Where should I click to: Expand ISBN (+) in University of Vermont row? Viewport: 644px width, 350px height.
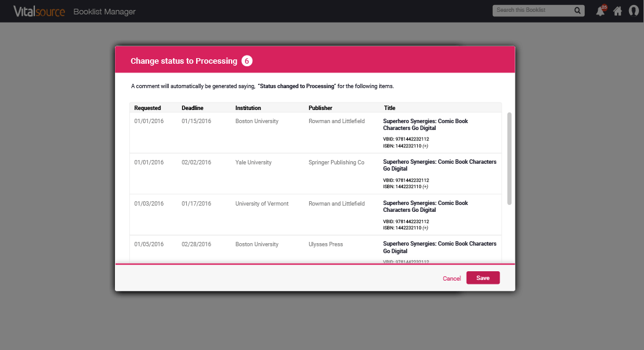[x=425, y=228]
